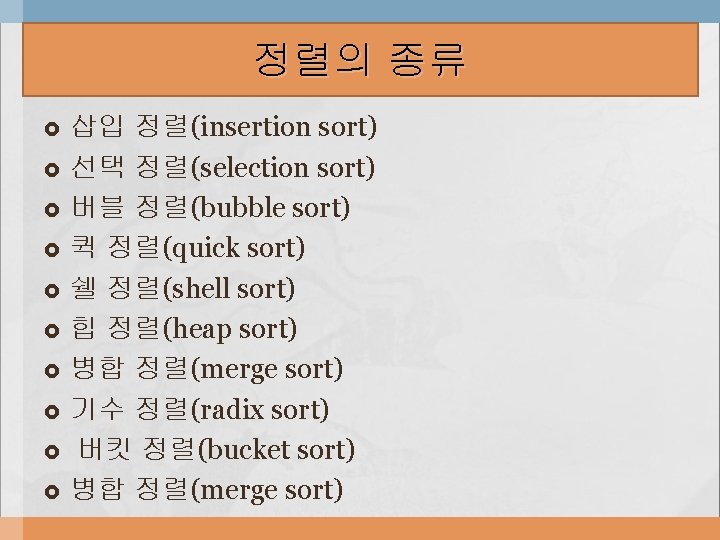Click the 버블 정렬(bubble sort) text
This screenshot has height=540, width=720.
coord(211,208)
